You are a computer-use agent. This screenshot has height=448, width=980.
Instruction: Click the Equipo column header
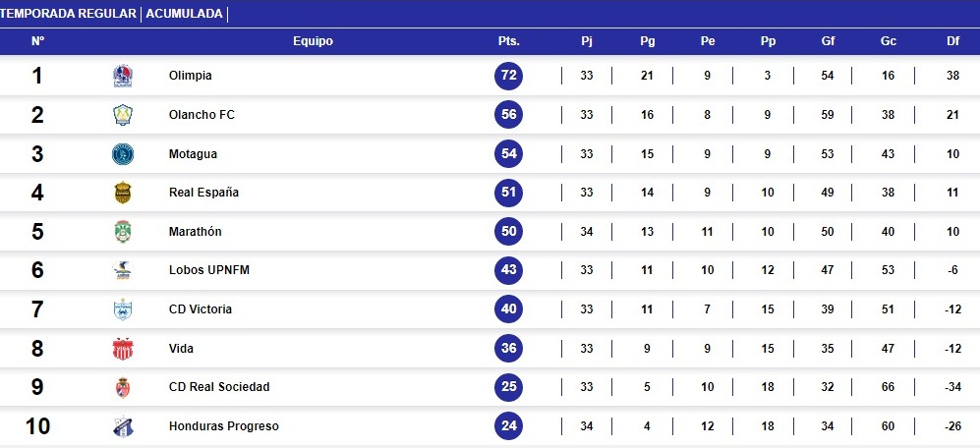click(x=313, y=41)
